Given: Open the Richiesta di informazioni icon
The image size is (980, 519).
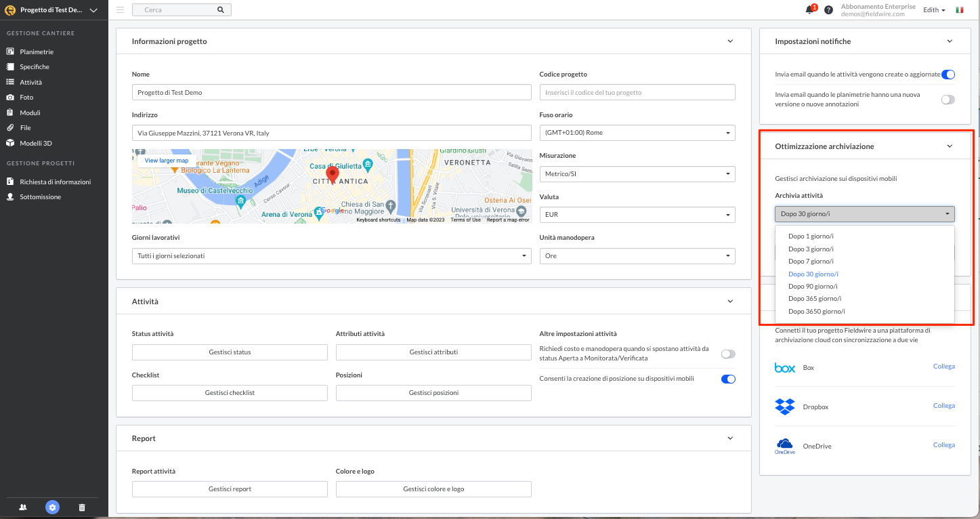Looking at the screenshot, I should point(10,182).
